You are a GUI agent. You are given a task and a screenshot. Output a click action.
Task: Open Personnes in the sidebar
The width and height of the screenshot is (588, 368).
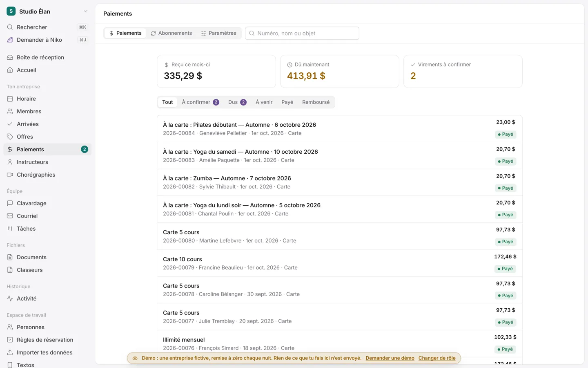[x=47, y=327]
